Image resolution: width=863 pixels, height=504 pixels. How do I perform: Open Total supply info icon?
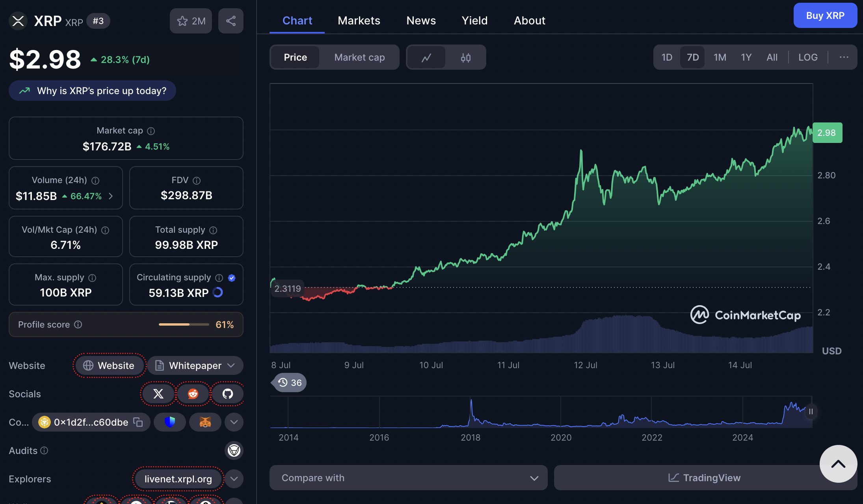(213, 230)
